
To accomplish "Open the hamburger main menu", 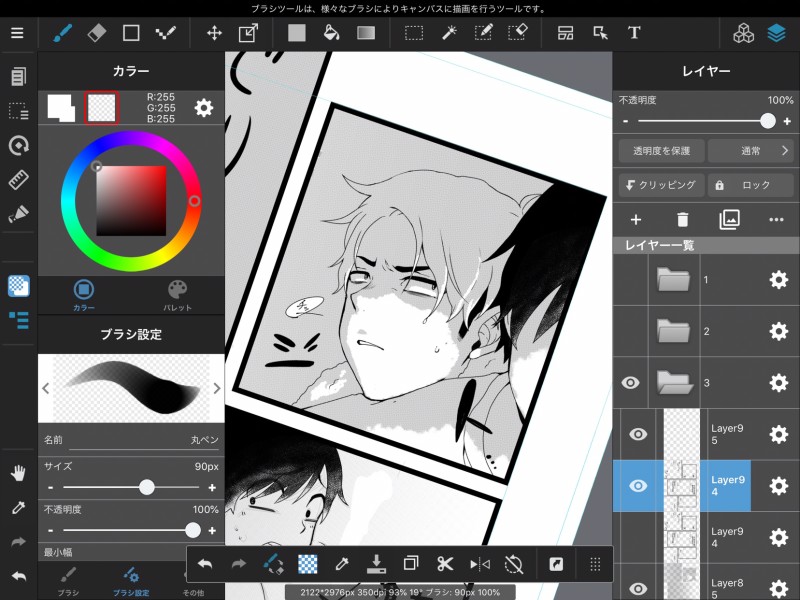I will 17,33.
